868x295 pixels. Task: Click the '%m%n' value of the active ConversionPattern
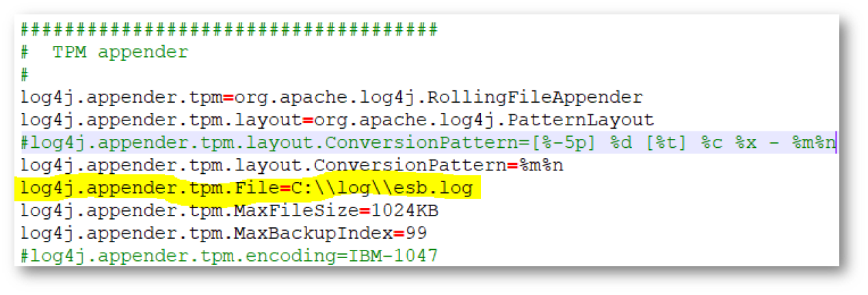coord(550,165)
